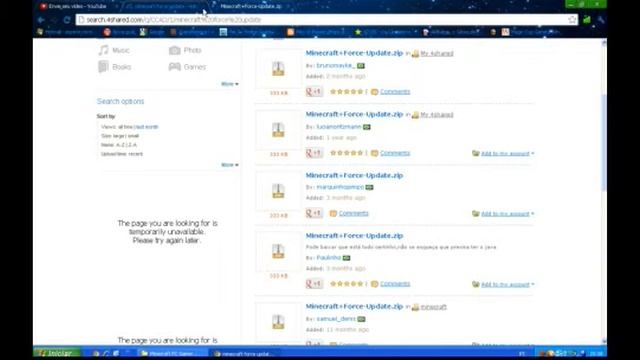Click zip file icon for marquinhopimpo's result
The width and height of the screenshot is (640, 360).
pos(278,191)
